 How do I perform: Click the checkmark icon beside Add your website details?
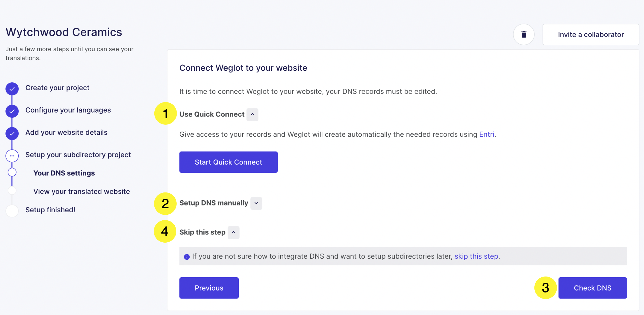(12, 133)
